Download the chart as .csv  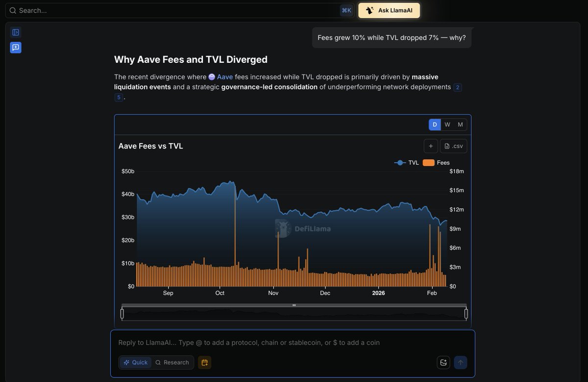coord(454,146)
